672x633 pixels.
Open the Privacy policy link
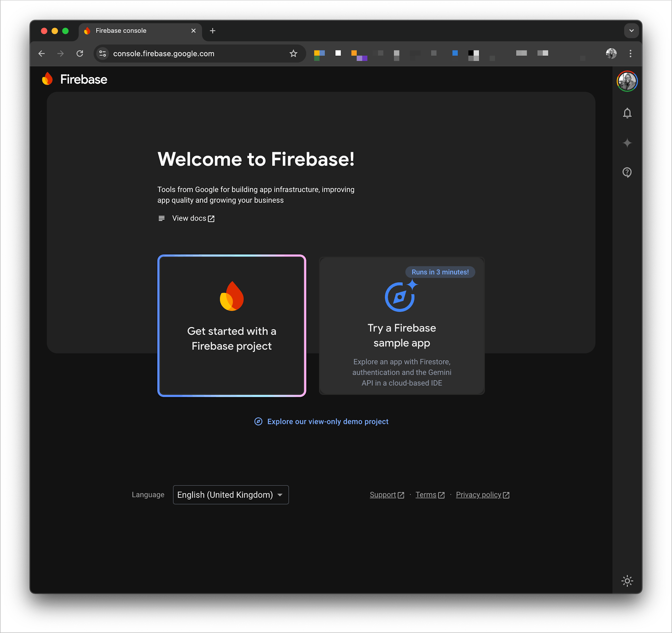tap(479, 495)
